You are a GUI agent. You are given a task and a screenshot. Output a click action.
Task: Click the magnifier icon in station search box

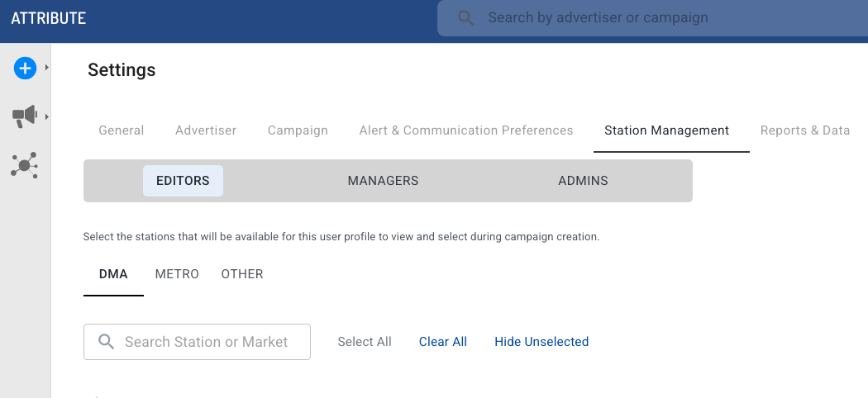tap(106, 342)
